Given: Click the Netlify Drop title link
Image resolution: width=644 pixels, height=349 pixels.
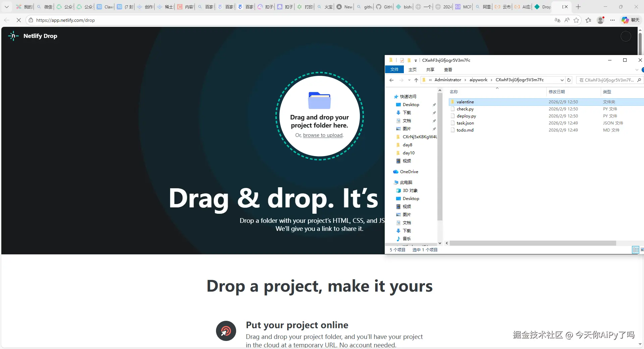Looking at the screenshot, I should (40, 36).
